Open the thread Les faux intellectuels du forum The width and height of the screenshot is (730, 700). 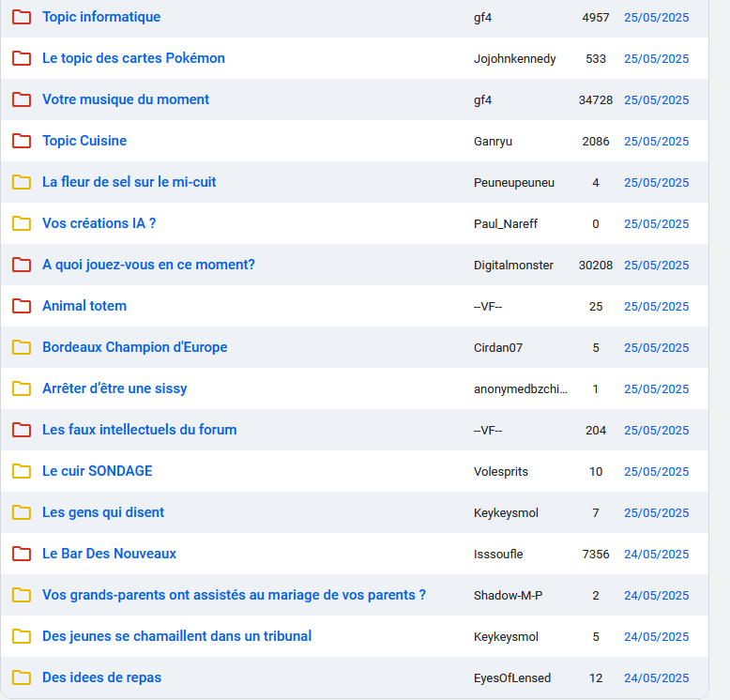pyautogui.click(x=139, y=430)
